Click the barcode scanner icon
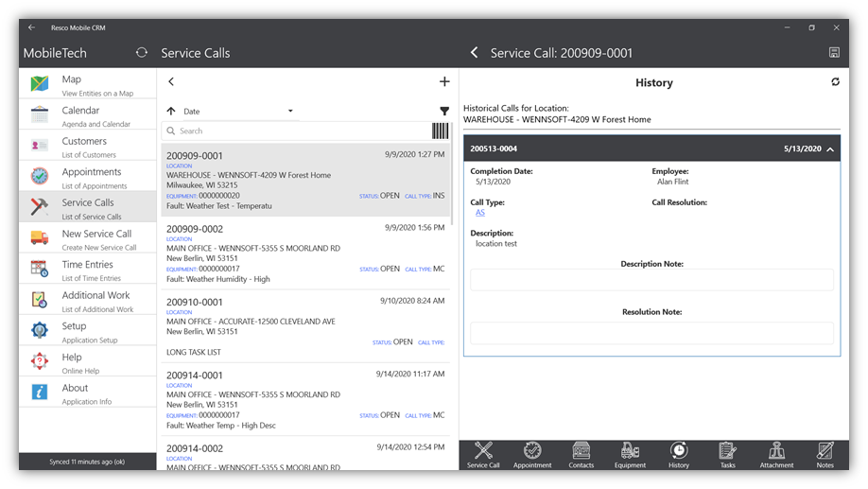Viewport: 868px width, 489px height. tap(441, 131)
